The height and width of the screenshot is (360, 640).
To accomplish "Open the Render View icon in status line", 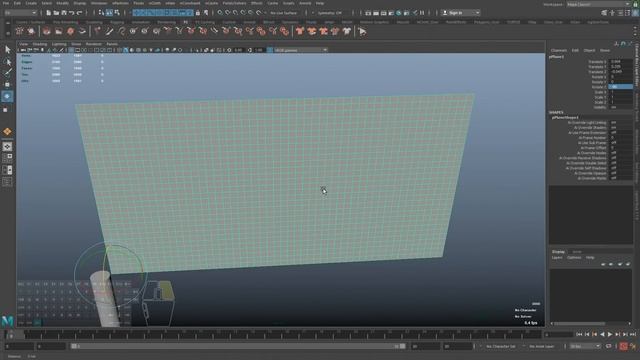I will point(368,13).
